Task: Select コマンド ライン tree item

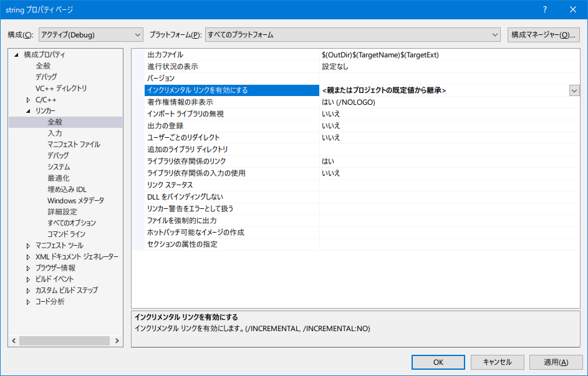Action: coord(67,234)
